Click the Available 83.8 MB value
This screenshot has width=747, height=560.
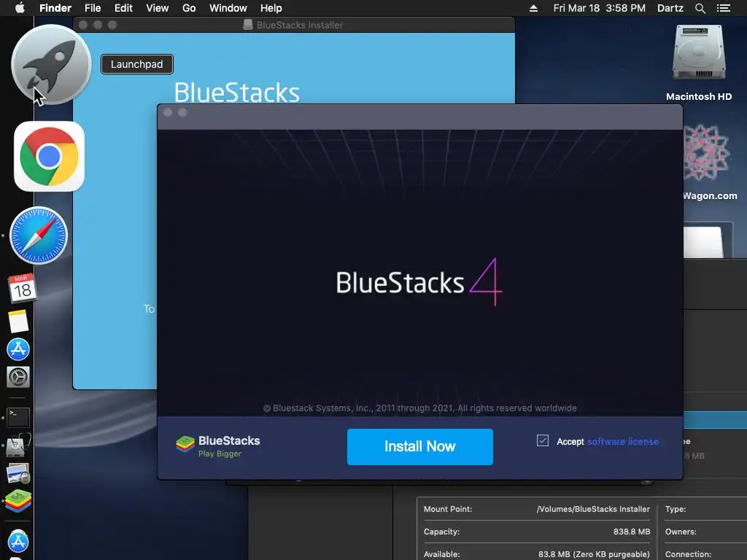coord(594,554)
